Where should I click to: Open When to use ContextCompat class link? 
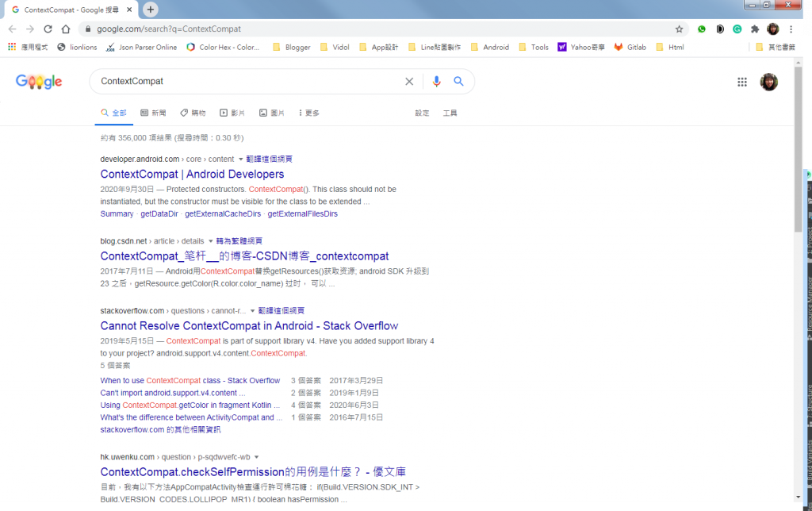pyautogui.click(x=190, y=380)
